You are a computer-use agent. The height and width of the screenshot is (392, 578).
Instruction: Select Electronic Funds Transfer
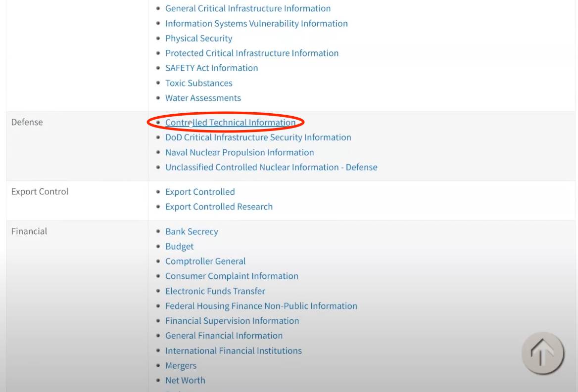point(215,291)
